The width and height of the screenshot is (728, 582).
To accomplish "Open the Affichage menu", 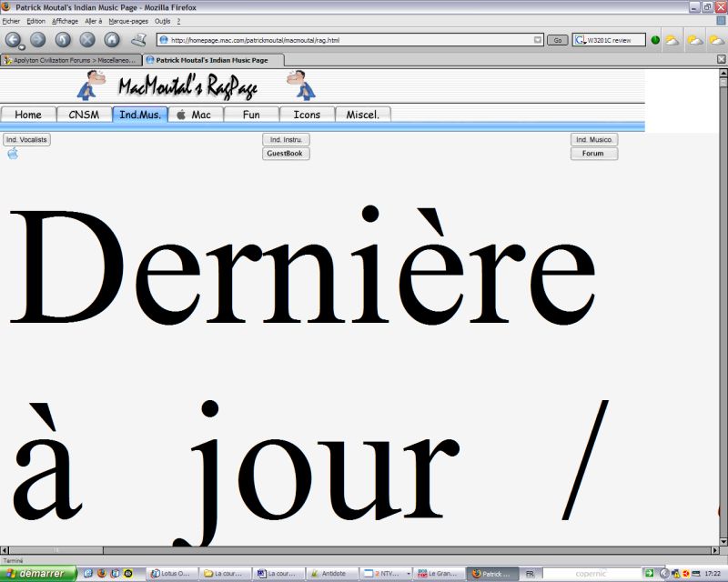I will pyautogui.click(x=65, y=21).
